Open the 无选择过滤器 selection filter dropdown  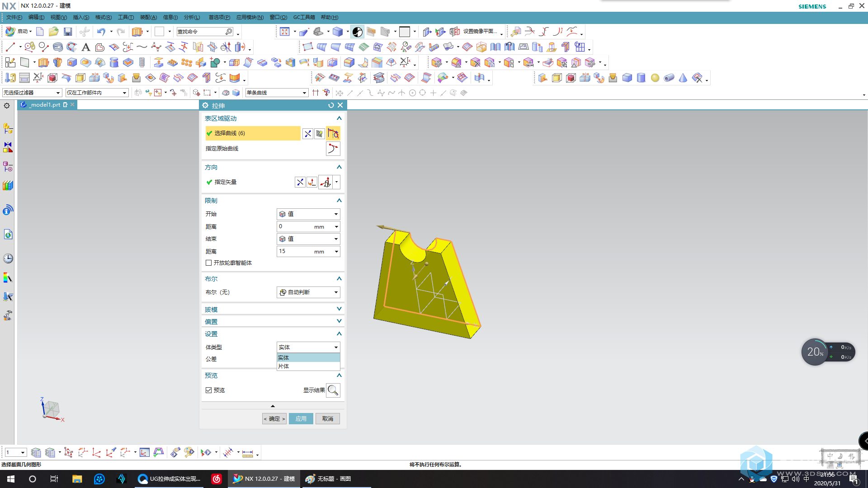tap(32, 93)
